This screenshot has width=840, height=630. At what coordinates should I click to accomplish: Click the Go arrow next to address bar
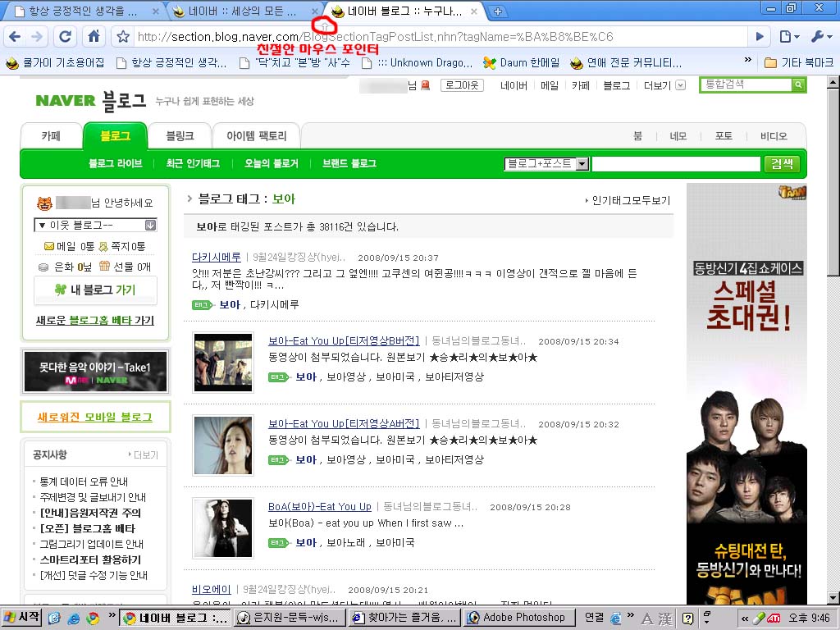(760, 36)
